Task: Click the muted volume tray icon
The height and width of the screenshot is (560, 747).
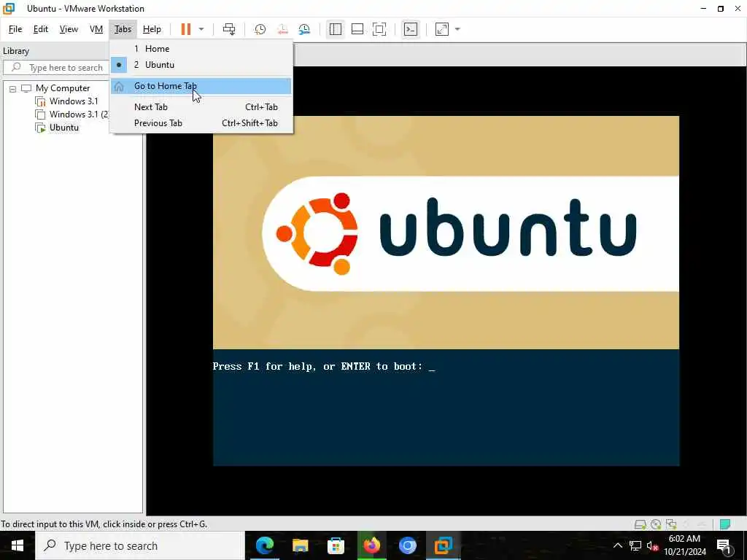Action: (652, 545)
